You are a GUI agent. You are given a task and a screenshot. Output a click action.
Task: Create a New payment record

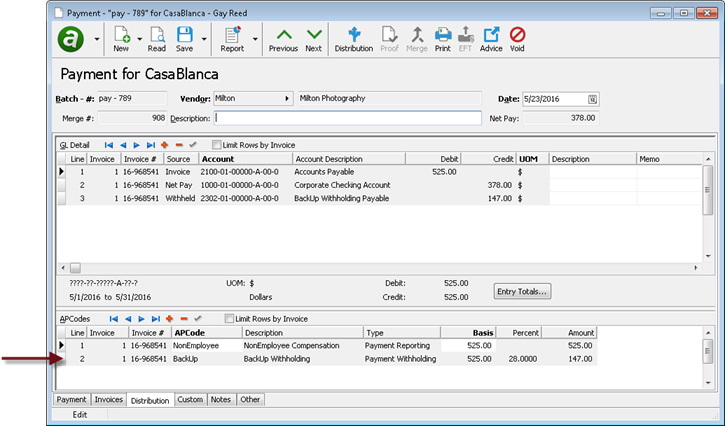[121, 39]
